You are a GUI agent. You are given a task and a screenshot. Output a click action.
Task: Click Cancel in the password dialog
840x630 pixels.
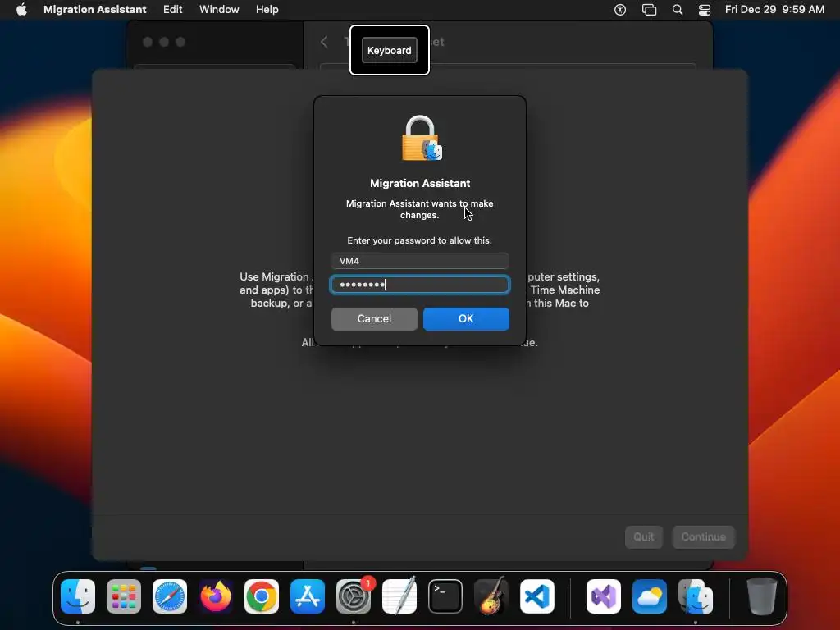(x=374, y=319)
